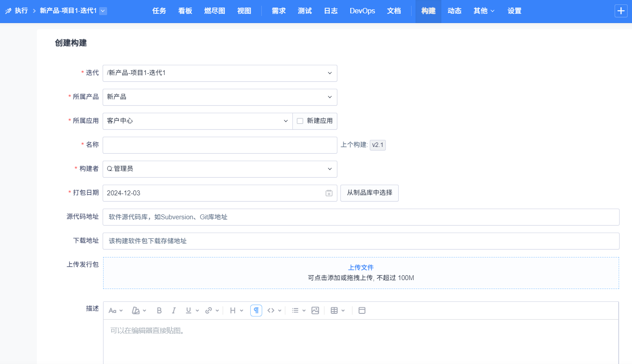Image resolution: width=632 pixels, height=364 pixels.
Task: Click the fullscreen editor icon
Action: [x=362, y=311]
